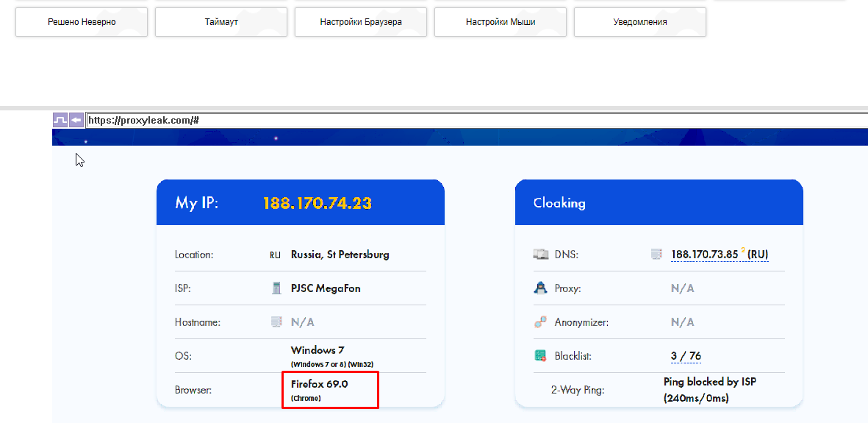Image resolution: width=868 pixels, height=423 pixels.
Task: Click the back arrow icon beside URL bar
Action: [x=76, y=120]
